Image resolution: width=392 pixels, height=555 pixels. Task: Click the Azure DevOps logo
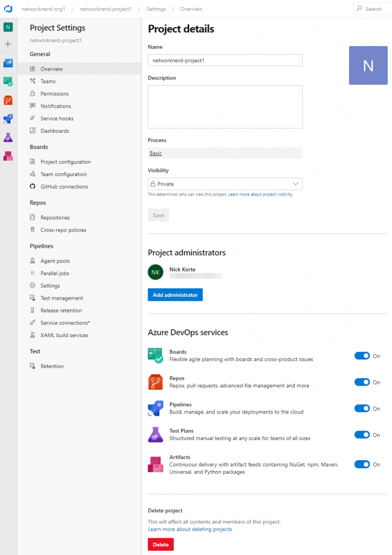(8, 9)
